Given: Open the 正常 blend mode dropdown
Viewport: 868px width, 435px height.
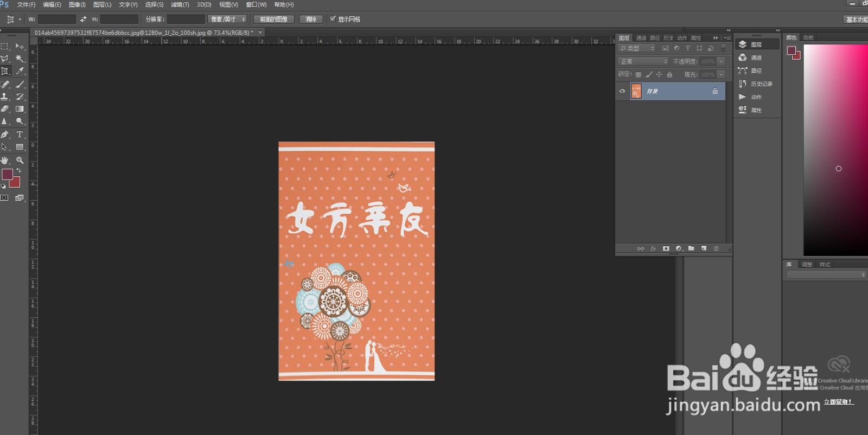Looking at the screenshot, I should click(x=643, y=61).
